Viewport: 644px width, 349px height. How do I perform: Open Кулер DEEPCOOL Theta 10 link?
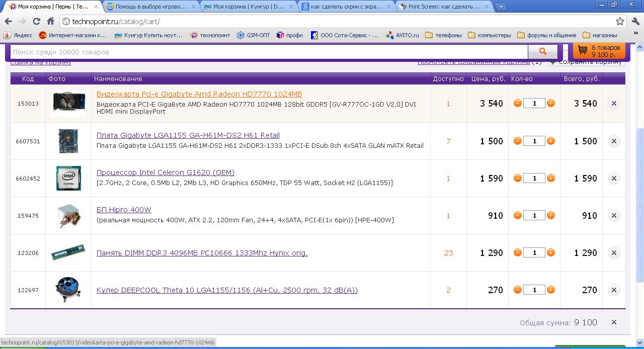tap(227, 290)
